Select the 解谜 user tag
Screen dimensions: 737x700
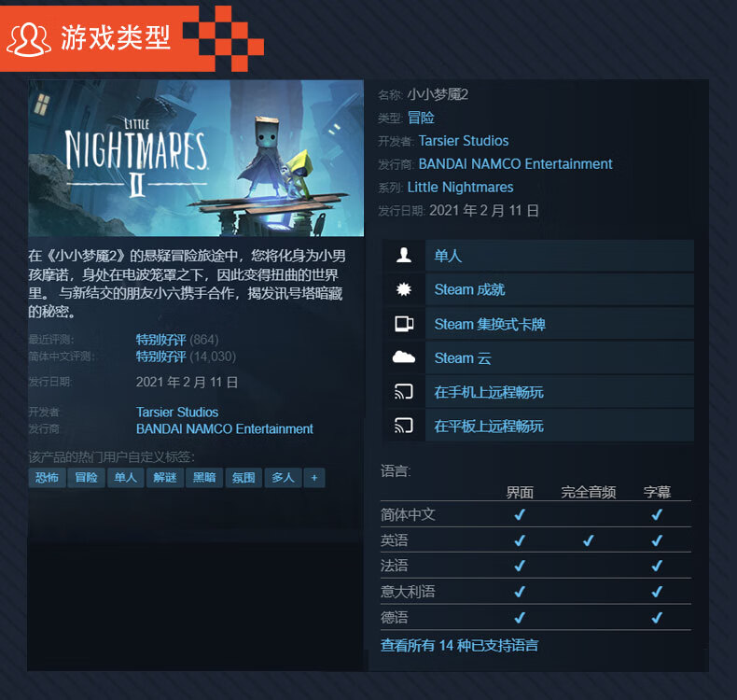pos(165,478)
